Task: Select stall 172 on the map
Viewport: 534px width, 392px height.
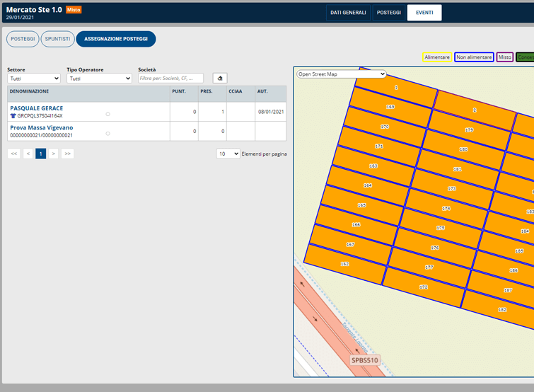Action: 424,287
